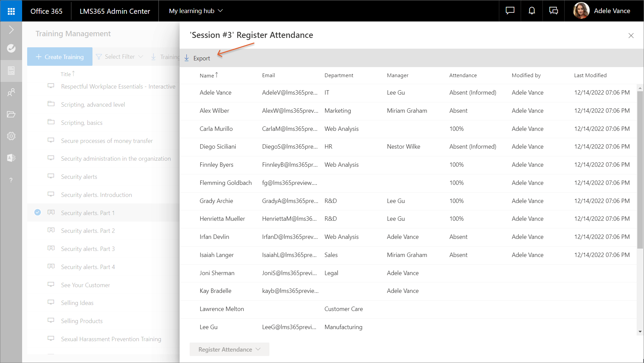This screenshot has height=363, width=644.
Task: Open the dashboard checkmark icon in sidebar
Action: 11,48
